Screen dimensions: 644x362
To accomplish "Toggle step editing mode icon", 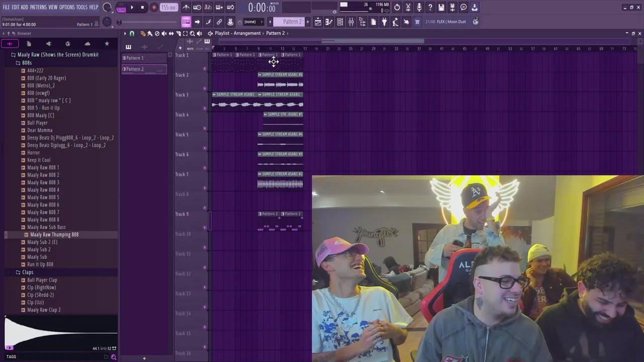I will click(219, 8).
